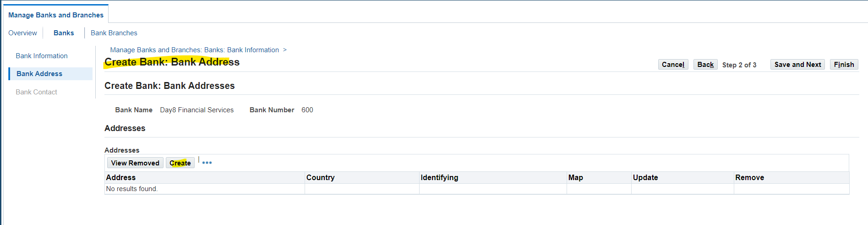Select the Manage Banks and Branches tab
Screen dimensions: 868x225
coord(56,15)
